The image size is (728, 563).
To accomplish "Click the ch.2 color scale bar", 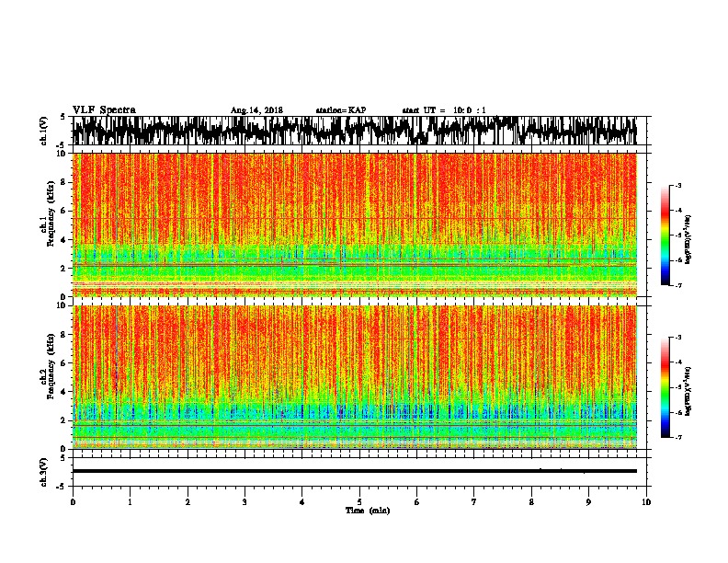I will (665, 387).
